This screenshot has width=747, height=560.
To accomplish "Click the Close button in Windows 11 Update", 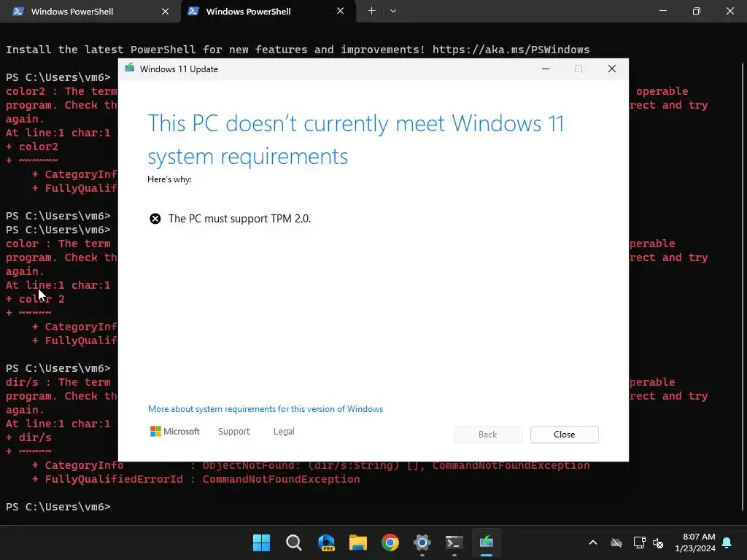I will 564,435.
